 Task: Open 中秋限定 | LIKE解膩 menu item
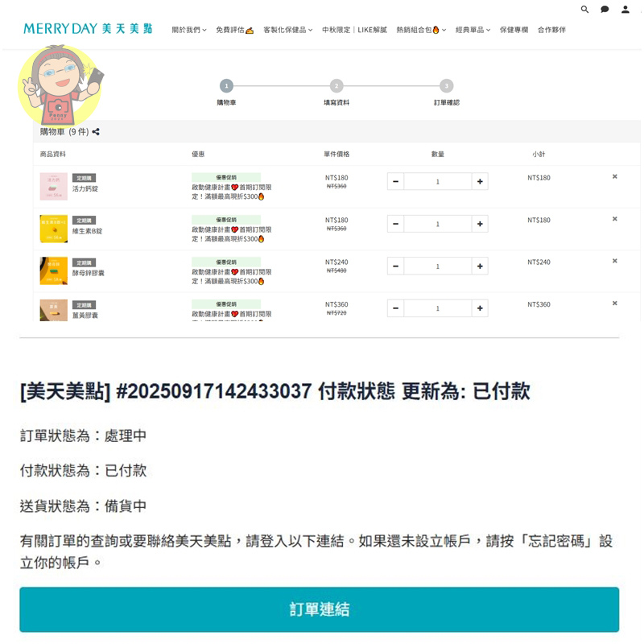pos(354,30)
